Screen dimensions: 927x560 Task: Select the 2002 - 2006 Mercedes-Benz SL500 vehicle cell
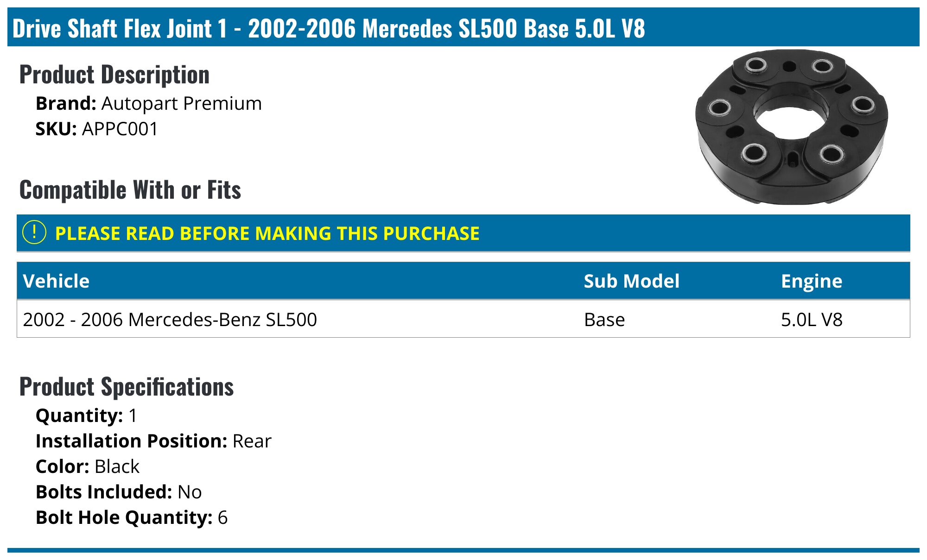170,320
